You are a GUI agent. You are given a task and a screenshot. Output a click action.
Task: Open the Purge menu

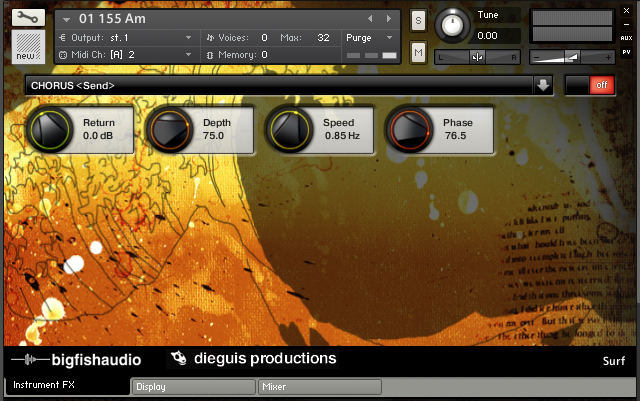(369, 38)
